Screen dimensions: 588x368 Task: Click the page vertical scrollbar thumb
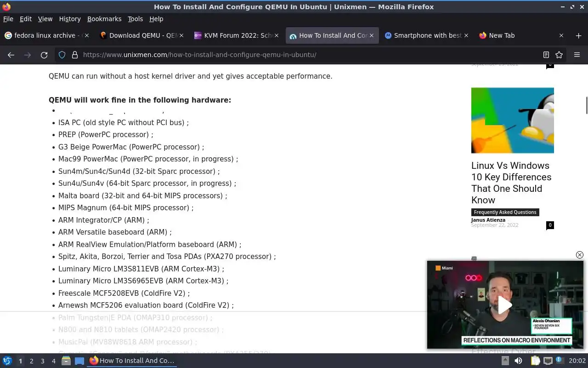(586, 105)
